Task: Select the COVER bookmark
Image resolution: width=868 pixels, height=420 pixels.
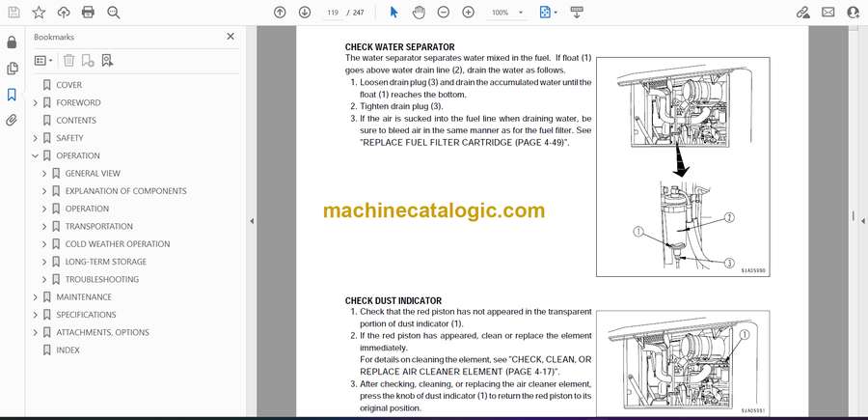Action: (68, 85)
